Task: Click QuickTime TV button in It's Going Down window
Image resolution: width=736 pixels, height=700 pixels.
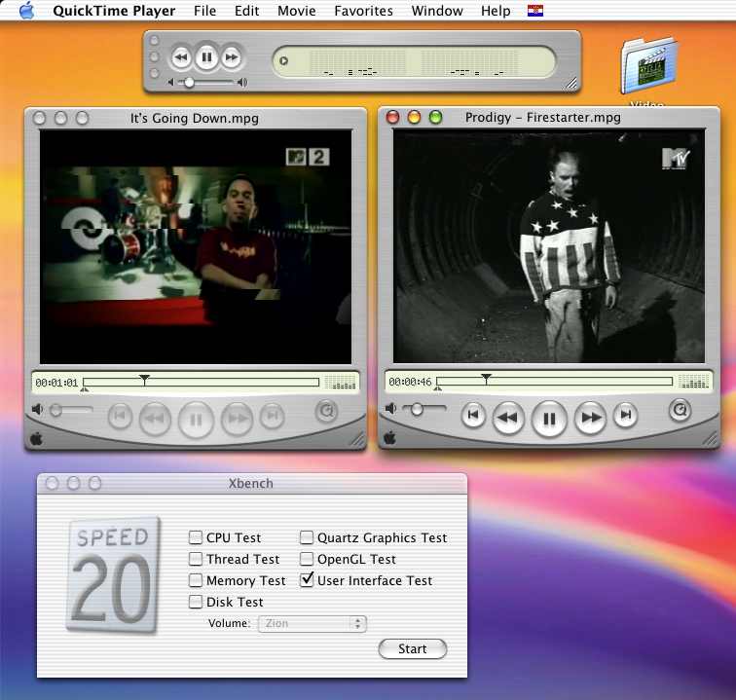Action: (x=326, y=411)
